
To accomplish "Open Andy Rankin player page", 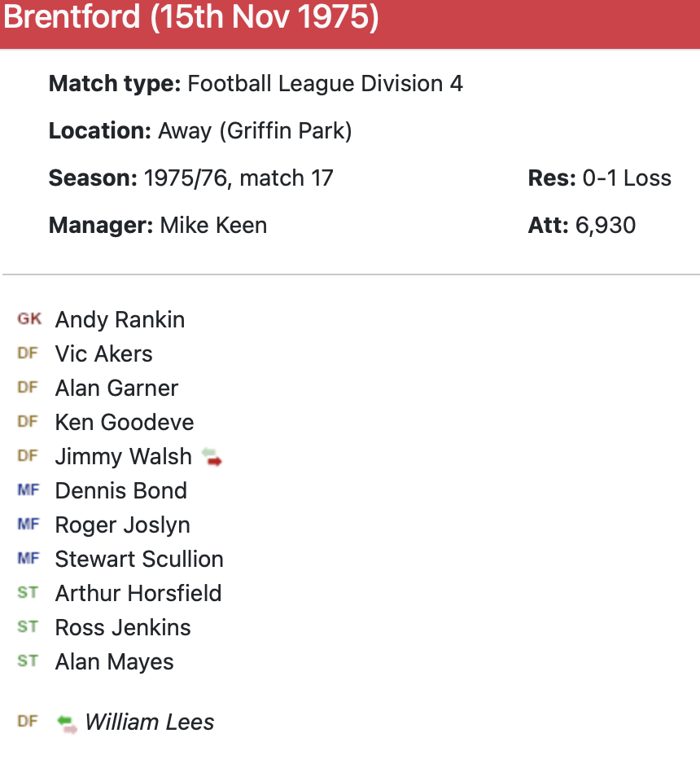I will pyautogui.click(x=120, y=319).
